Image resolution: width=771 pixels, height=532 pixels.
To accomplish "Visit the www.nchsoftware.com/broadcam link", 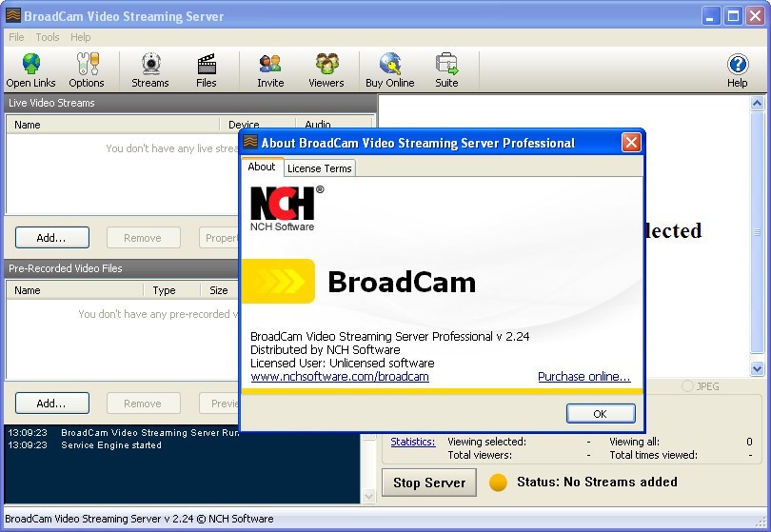I will (x=340, y=377).
